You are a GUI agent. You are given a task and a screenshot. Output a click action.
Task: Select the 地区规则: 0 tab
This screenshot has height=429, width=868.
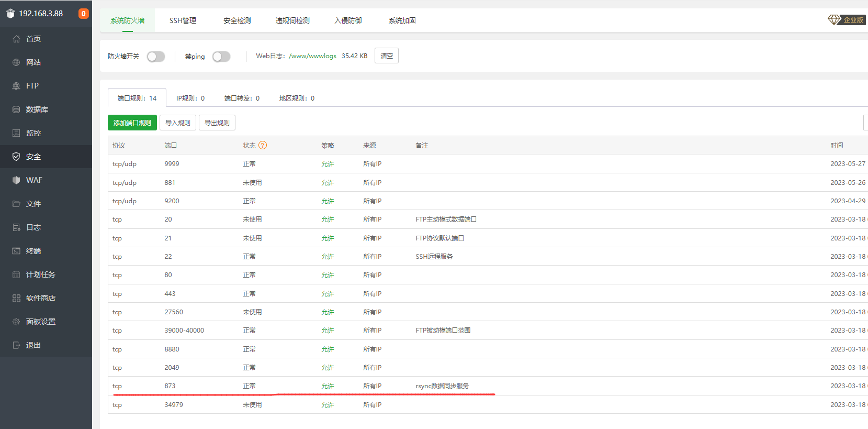click(297, 98)
